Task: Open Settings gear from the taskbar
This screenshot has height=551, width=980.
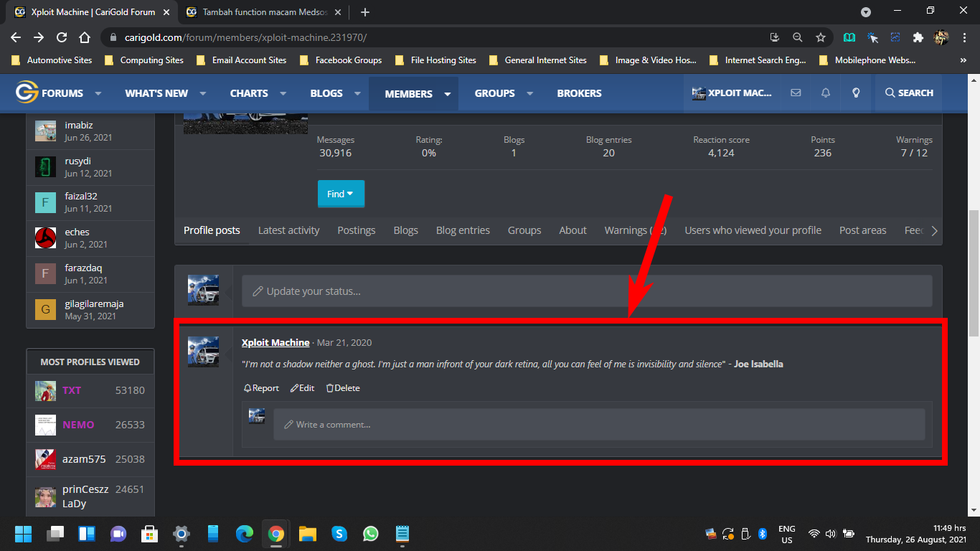Action: point(182,534)
